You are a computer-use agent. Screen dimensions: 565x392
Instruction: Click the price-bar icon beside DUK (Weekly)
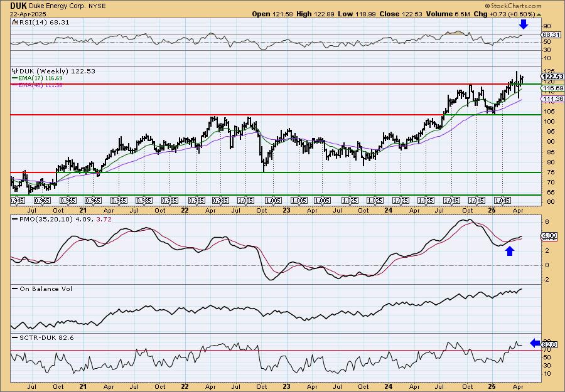click(x=14, y=71)
